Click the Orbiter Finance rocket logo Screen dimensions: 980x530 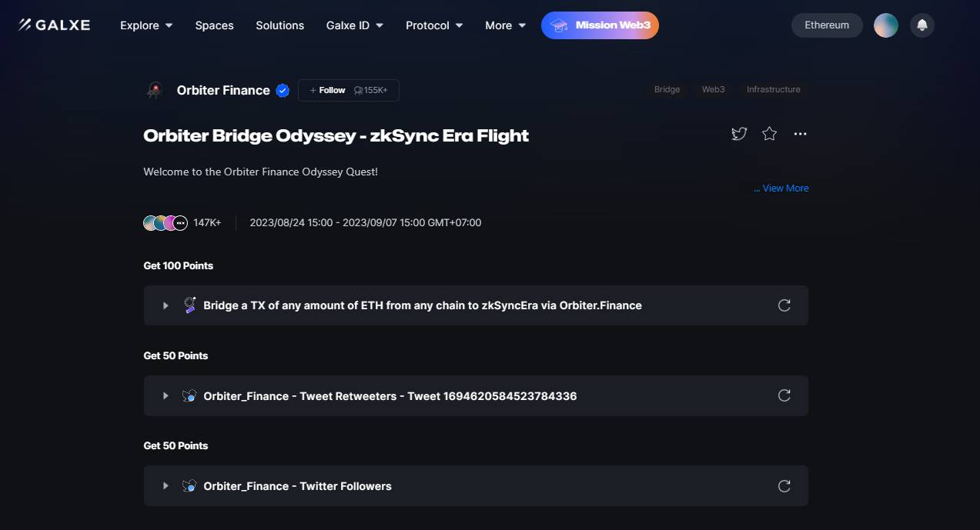tap(155, 91)
